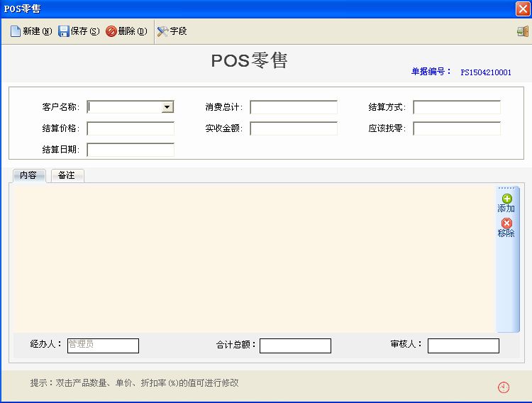Click the exit door icon in toolbar

click(x=523, y=32)
